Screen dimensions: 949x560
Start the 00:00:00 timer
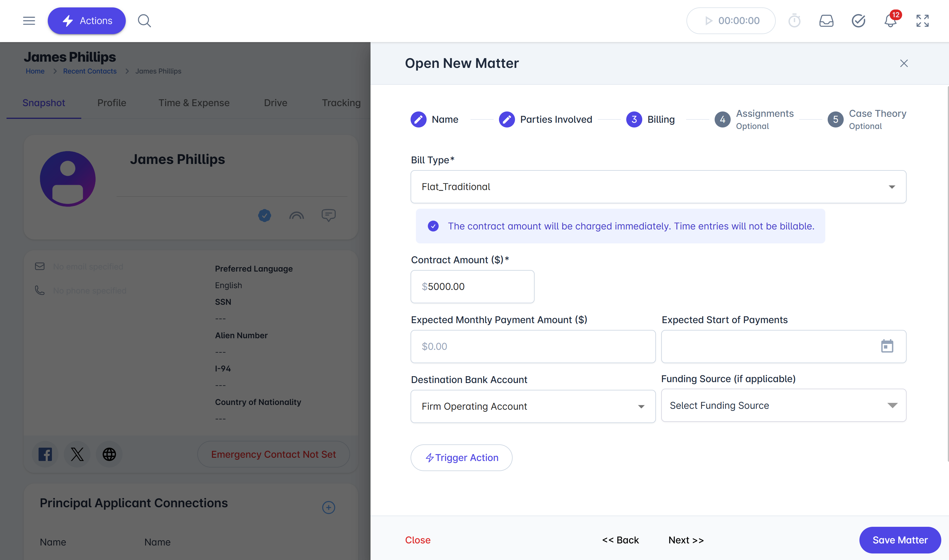click(x=731, y=21)
